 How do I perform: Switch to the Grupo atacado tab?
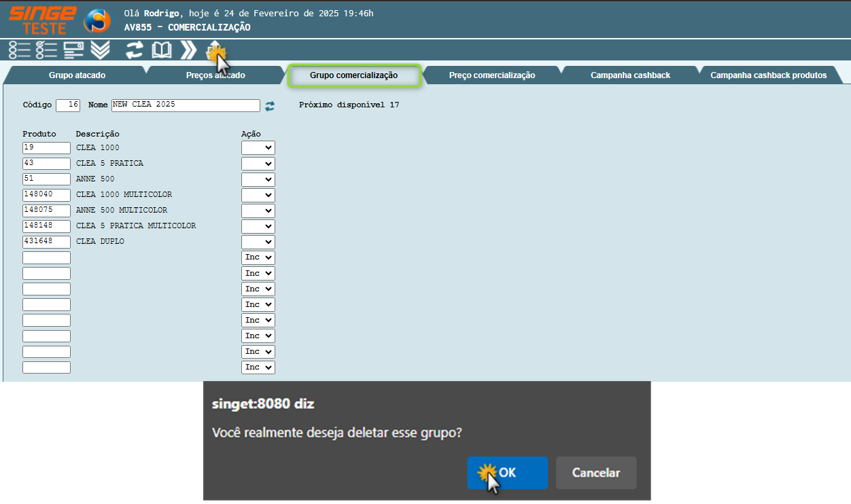(x=77, y=75)
